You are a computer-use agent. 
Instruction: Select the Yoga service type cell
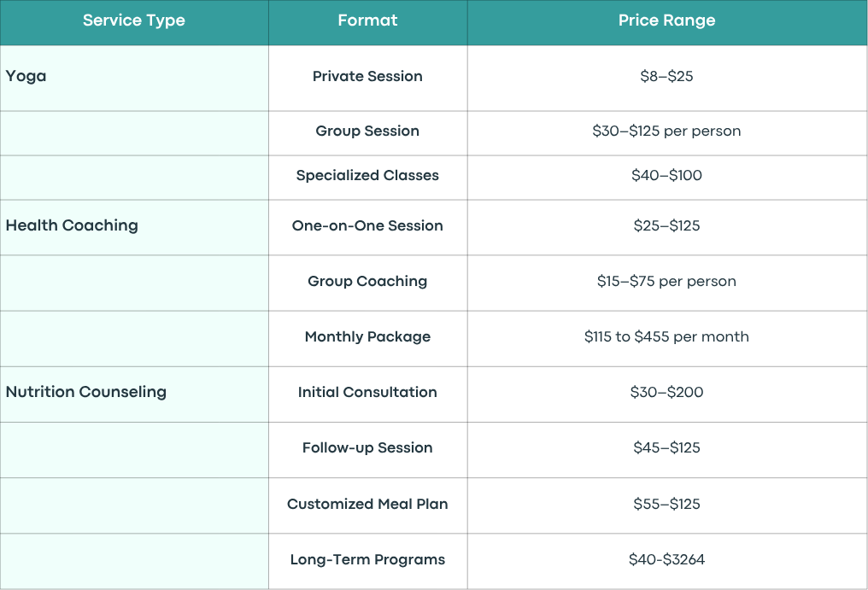tap(134, 78)
